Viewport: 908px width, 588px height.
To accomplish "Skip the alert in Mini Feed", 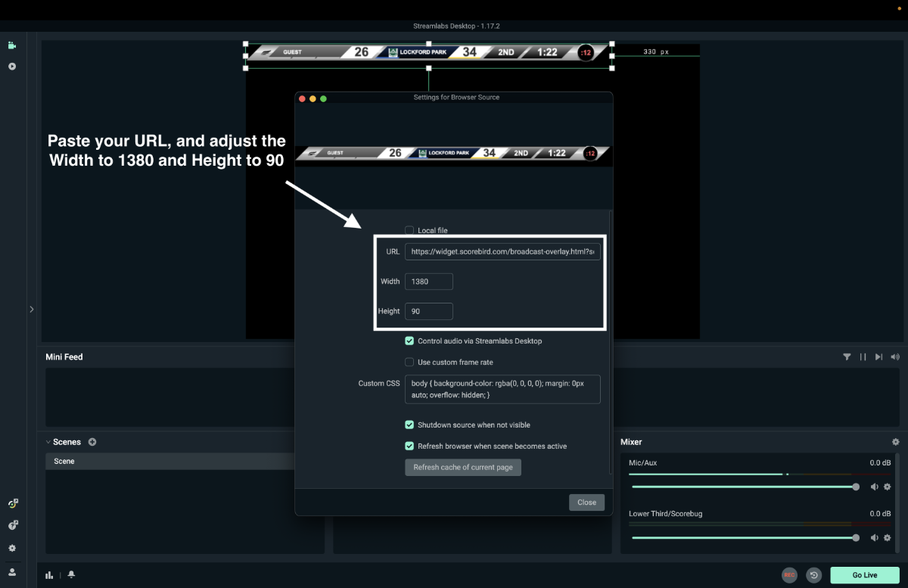I will click(x=878, y=356).
